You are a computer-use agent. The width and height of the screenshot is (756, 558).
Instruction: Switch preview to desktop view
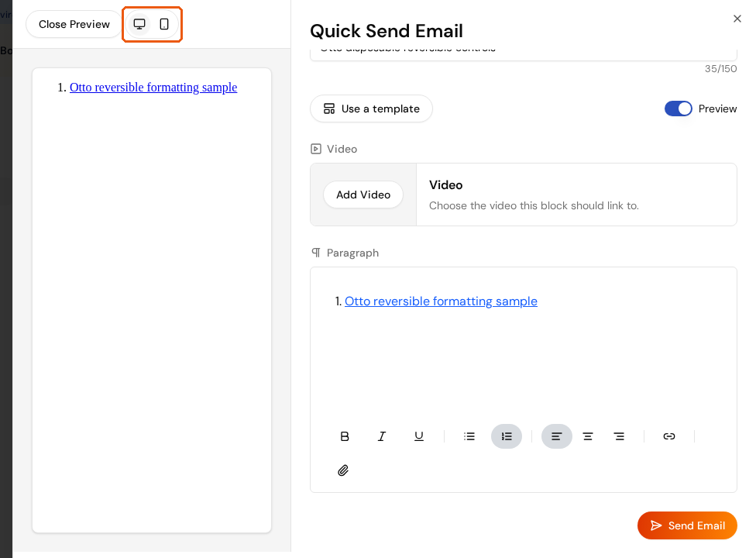(139, 24)
